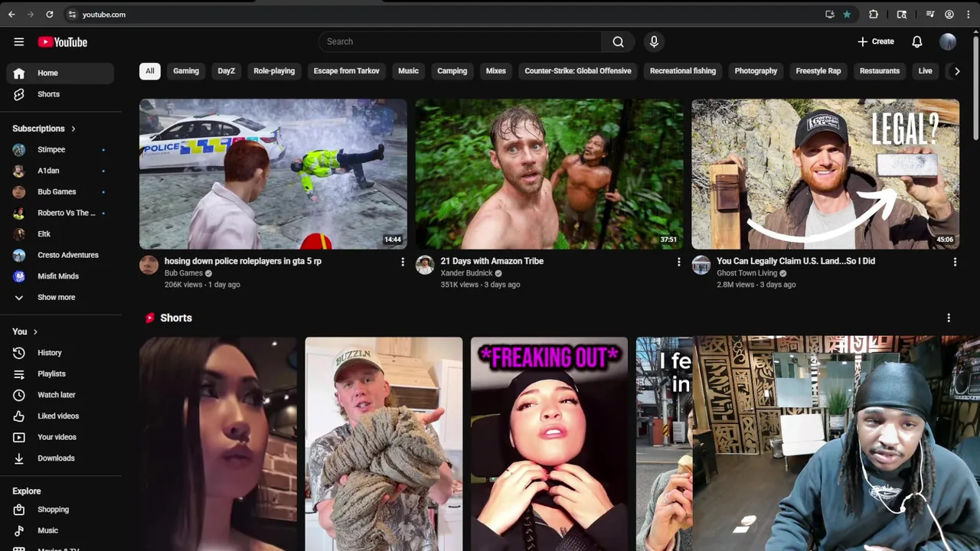The width and height of the screenshot is (980, 551).
Task: Go to Home in sidebar
Action: pos(60,73)
